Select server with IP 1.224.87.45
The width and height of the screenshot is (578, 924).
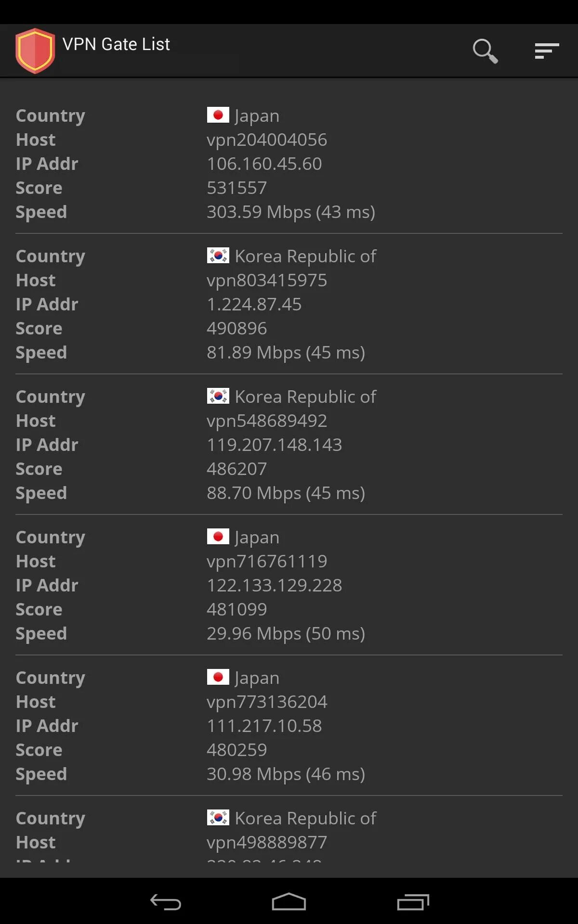(254, 304)
